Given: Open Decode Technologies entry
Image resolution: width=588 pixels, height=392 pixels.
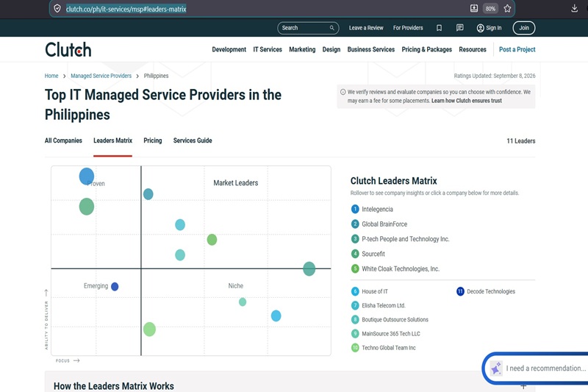Looking at the screenshot, I should click(x=491, y=291).
